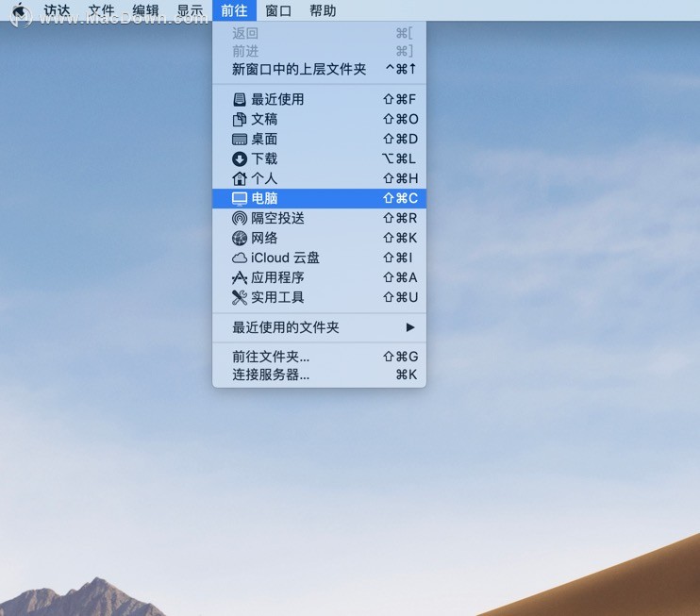Click the ⇧⌘I shortcut of iCloud 云盘
The width and height of the screenshot is (700, 616).
pos(398,258)
